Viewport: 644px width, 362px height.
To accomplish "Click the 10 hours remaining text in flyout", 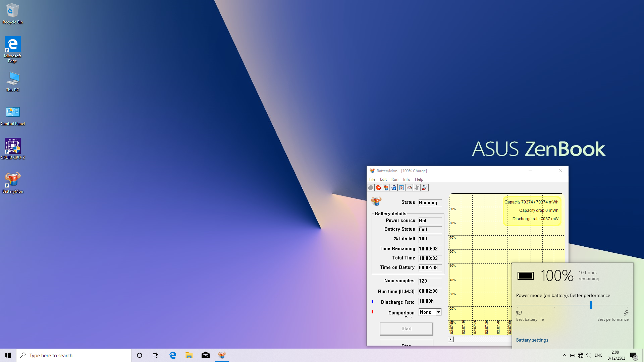I will coord(589,276).
